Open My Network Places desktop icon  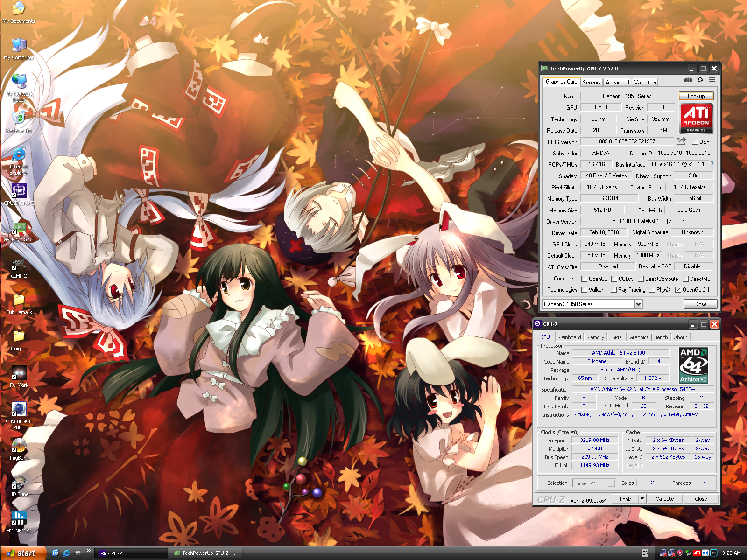pos(19,88)
